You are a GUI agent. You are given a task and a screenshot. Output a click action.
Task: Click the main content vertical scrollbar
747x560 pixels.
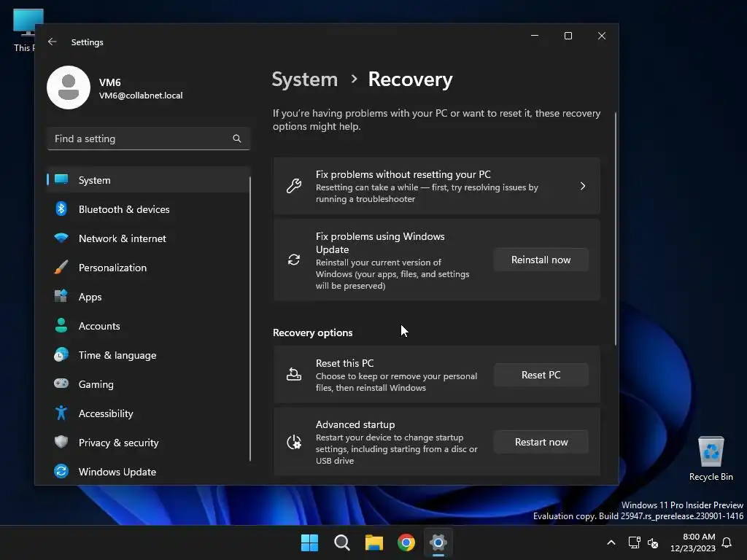click(615, 228)
